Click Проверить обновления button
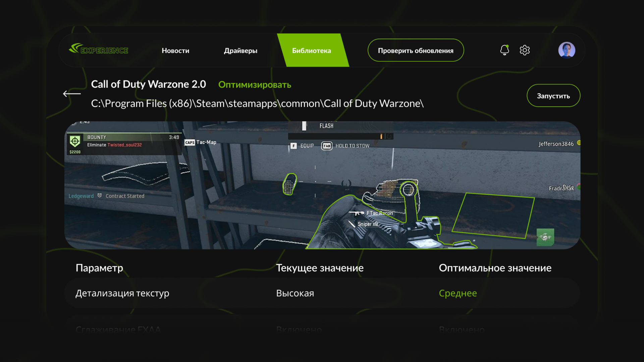 pyautogui.click(x=416, y=50)
